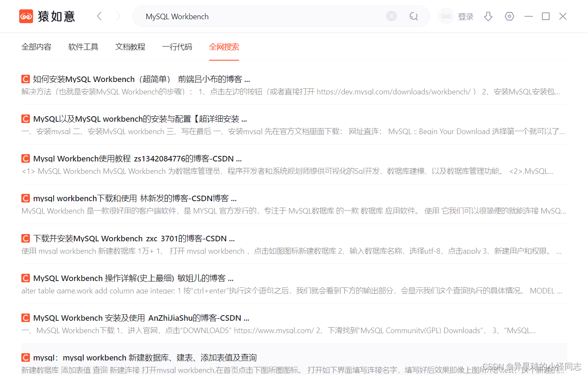588x375 pixels.
Task: Open result mysql workbench下载和使用
Action: click(135, 198)
